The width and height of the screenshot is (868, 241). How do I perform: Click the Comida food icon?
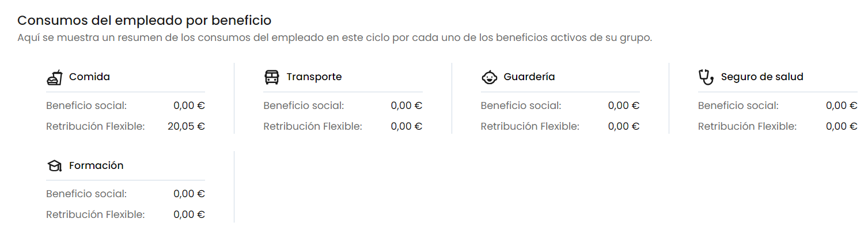pos(54,77)
